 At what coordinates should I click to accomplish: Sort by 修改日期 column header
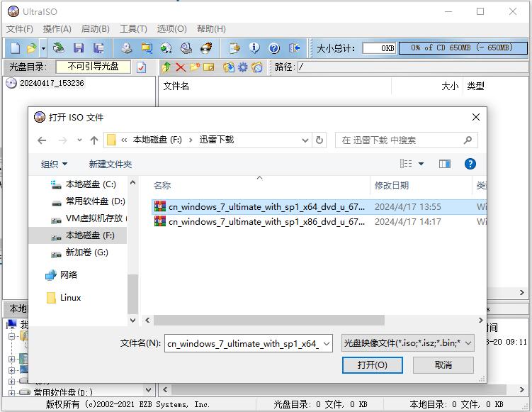tap(391, 186)
